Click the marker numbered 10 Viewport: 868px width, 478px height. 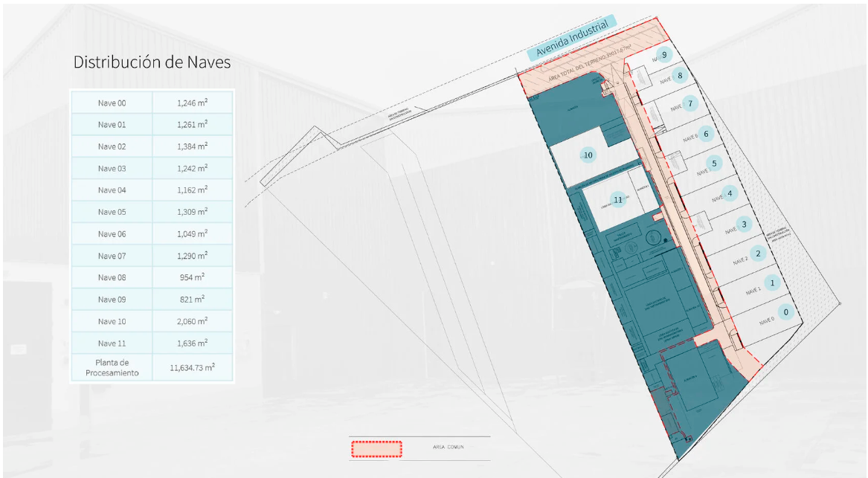[588, 155]
